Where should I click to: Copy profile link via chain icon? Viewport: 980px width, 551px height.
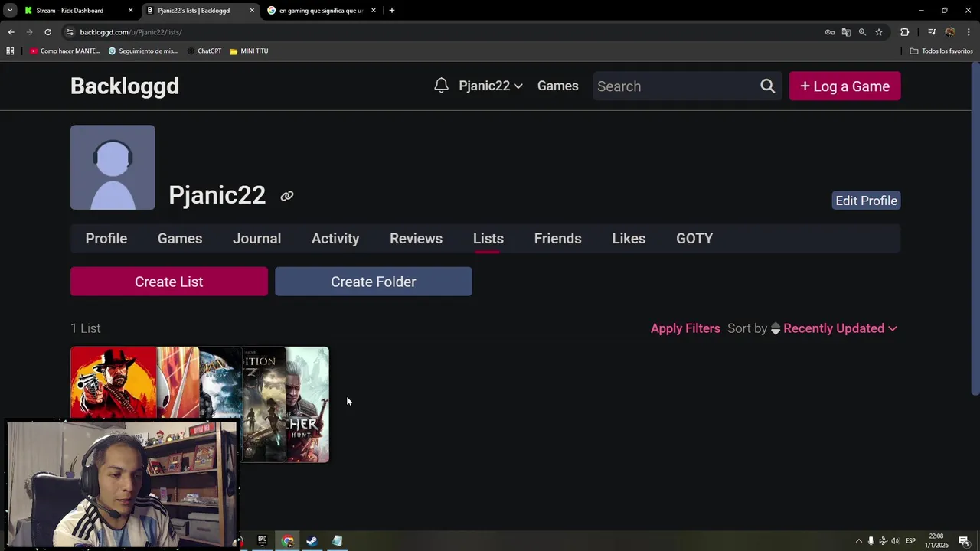coord(287,196)
